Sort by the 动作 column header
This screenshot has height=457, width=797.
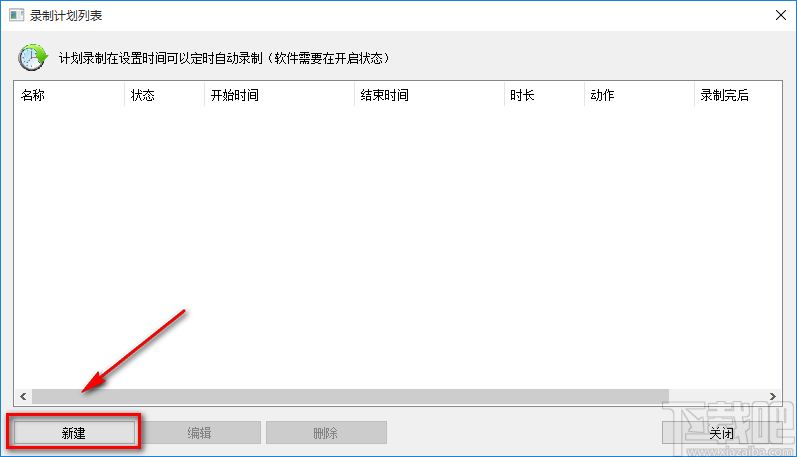pos(639,95)
